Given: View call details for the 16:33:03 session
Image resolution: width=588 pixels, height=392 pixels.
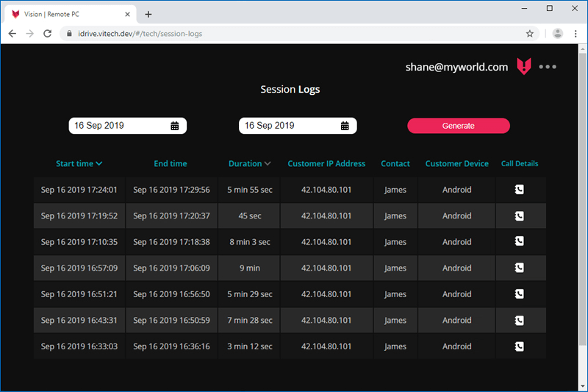Looking at the screenshot, I should coord(519,346).
